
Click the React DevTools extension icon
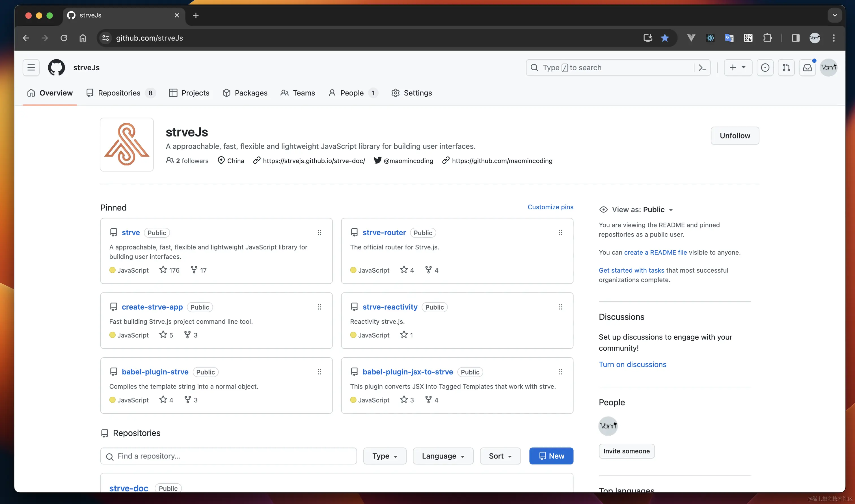[x=710, y=38]
